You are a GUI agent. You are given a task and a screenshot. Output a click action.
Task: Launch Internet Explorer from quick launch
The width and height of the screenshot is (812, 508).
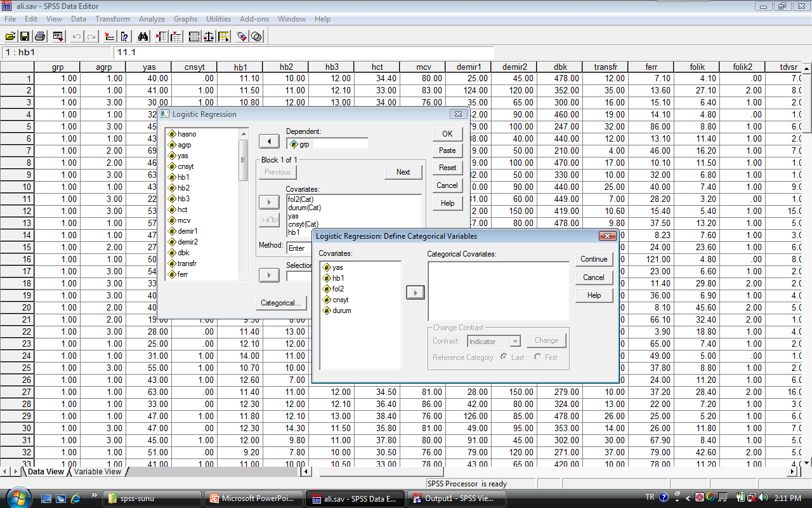coord(75,498)
